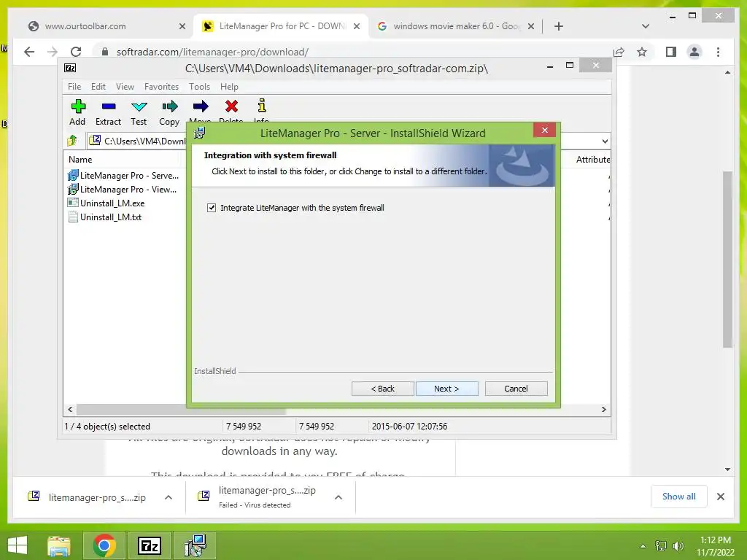Reload the Chrome page
The height and width of the screenshot is (560, 747).
pyautogui.click(x=76, y=52)
